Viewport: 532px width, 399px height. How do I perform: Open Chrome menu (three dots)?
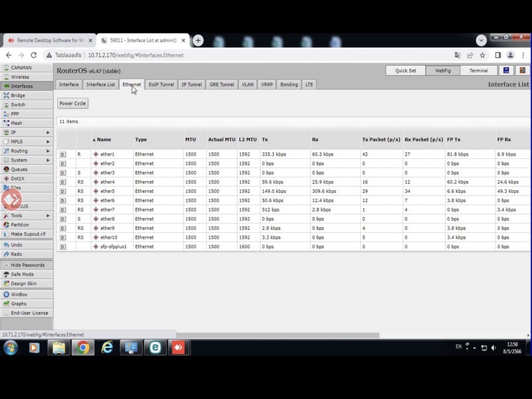click(x=523, y=55)
